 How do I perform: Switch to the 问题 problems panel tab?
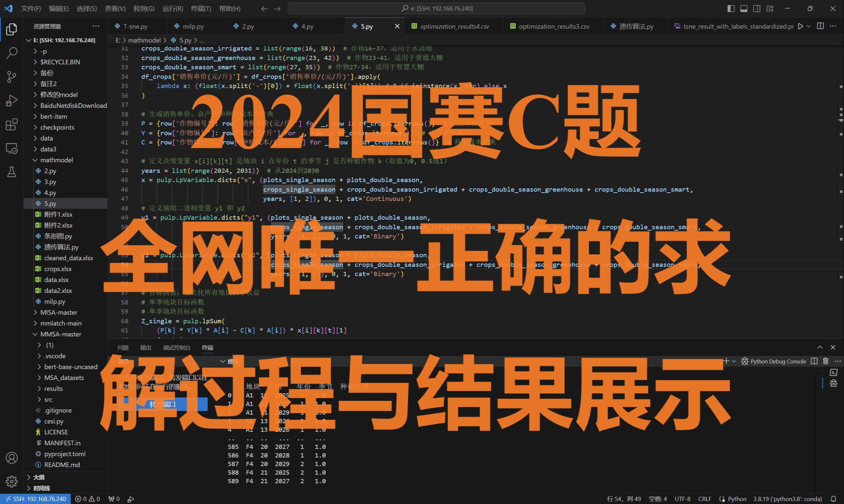(123, 347)
